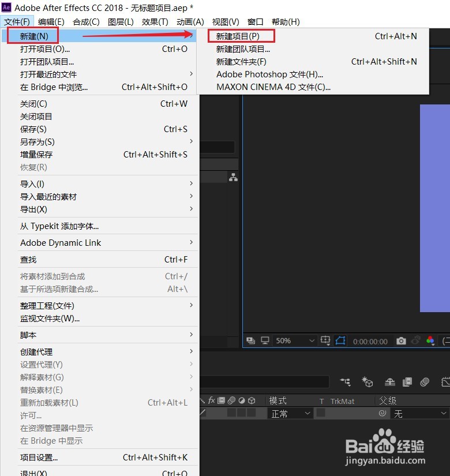450x476 pixels.
Task: Click the Ae application logo icon
Action: [x=6, y=8]
